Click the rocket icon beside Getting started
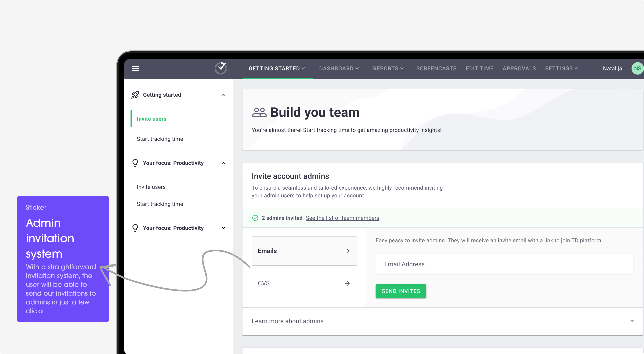 click(x=135, y=95)
